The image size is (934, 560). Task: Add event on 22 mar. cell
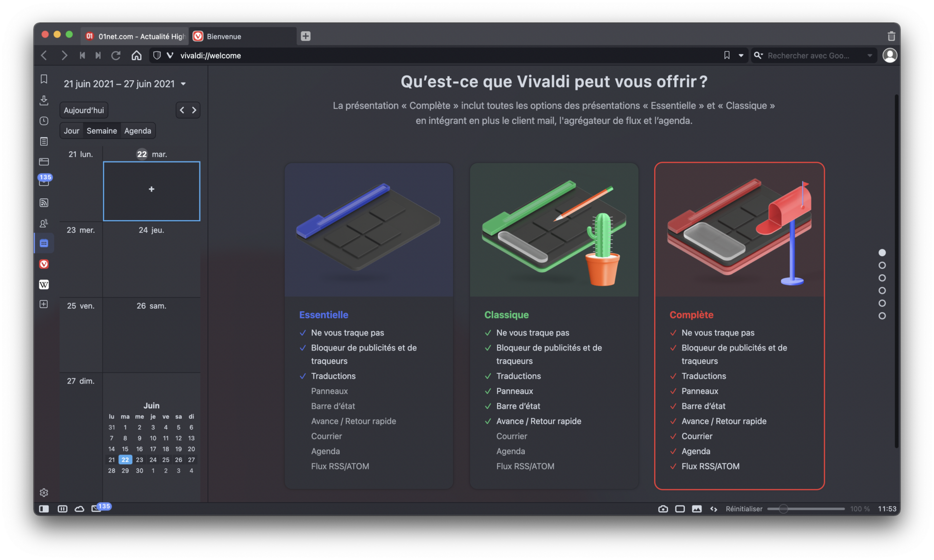point(151,191)
